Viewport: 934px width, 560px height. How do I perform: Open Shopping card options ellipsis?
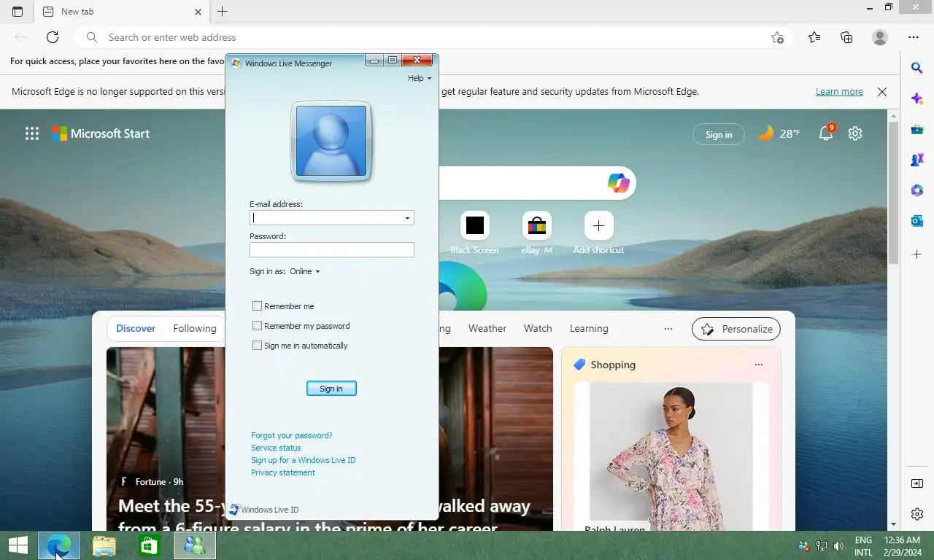(x=759, y=365)
